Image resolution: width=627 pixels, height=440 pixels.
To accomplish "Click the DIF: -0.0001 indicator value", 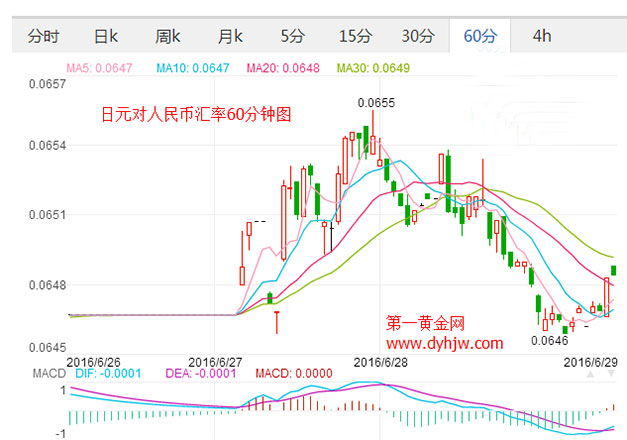I will 108,374.
